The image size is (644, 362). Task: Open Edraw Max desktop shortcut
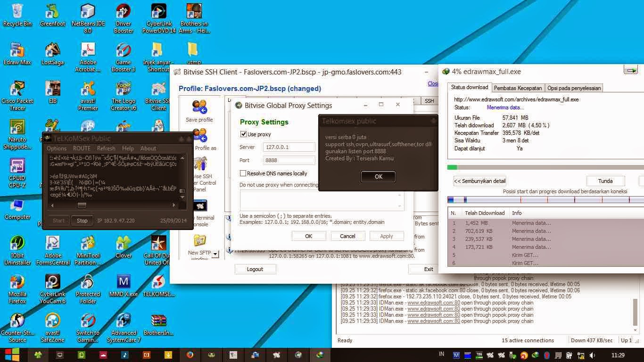17,54
